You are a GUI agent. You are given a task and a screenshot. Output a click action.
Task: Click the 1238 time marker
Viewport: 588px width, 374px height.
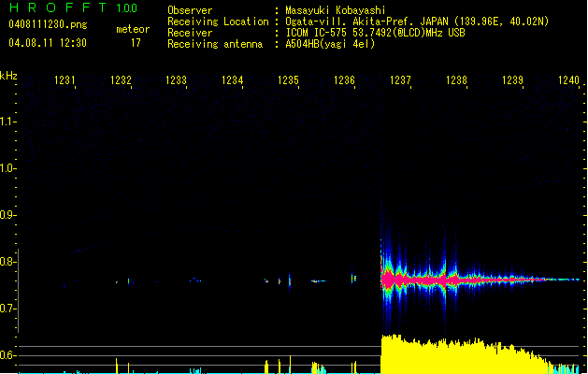[456, 80]
